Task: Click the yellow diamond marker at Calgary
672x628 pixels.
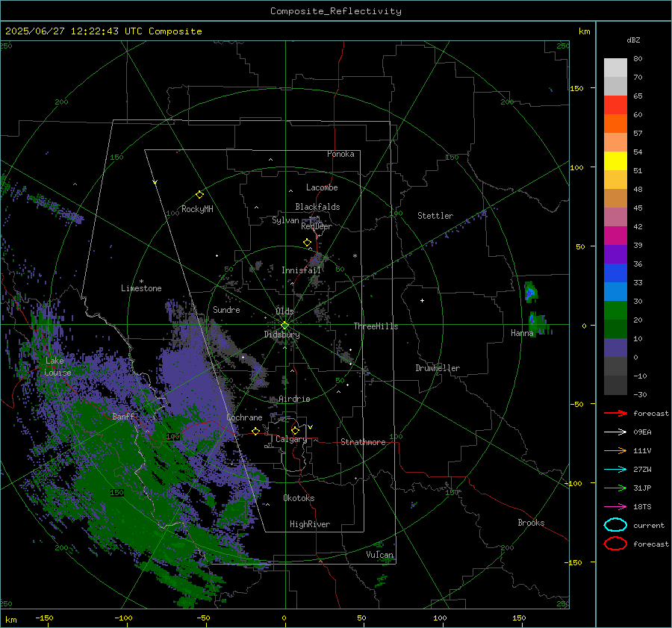Action: pos(295,430)
